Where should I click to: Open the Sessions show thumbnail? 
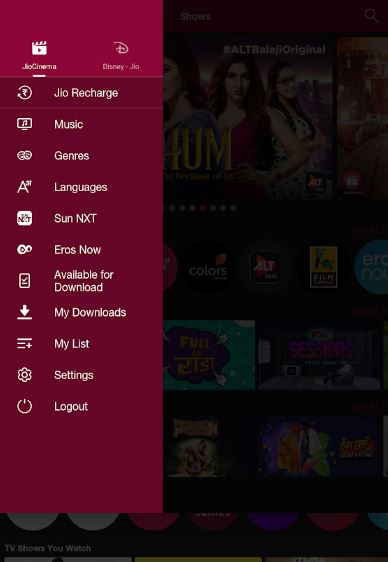[x=319, y=355]
